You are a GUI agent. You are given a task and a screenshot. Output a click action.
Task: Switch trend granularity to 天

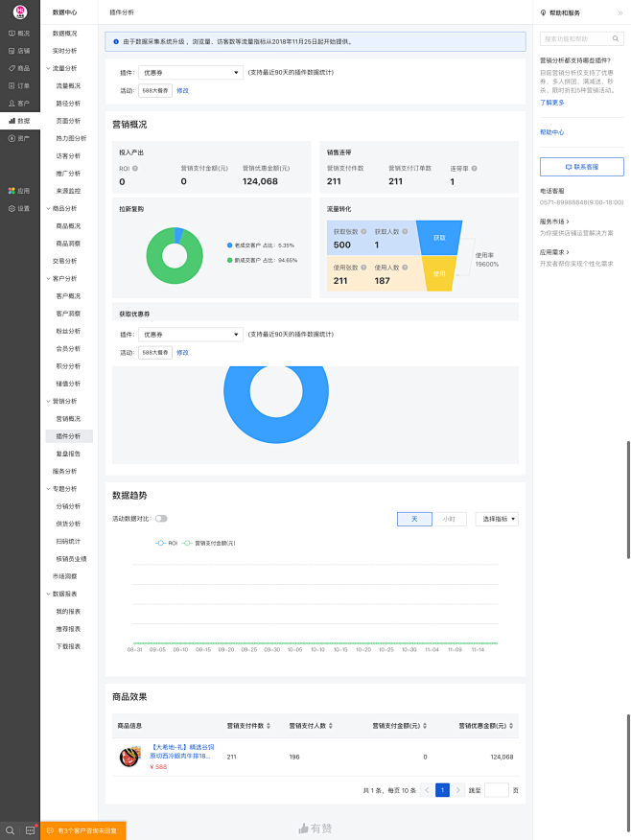414,519
